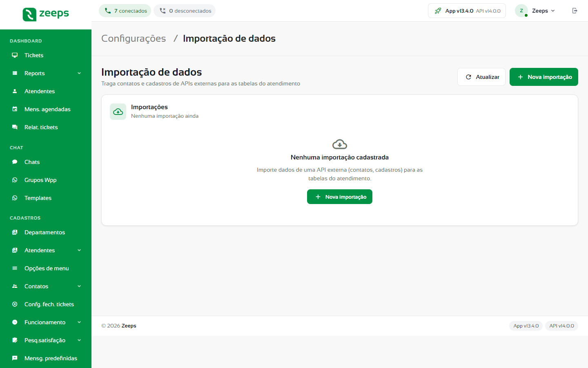This screenshot has height=368, width=588.
Task: Open the Zeeps user dropdown chevron
Action: coord(553,11)
